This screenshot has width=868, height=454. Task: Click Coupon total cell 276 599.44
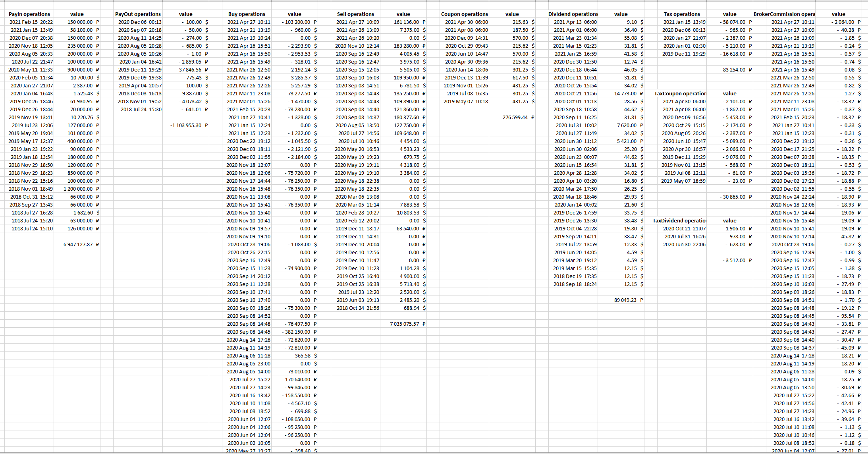(x=512, y=117)
